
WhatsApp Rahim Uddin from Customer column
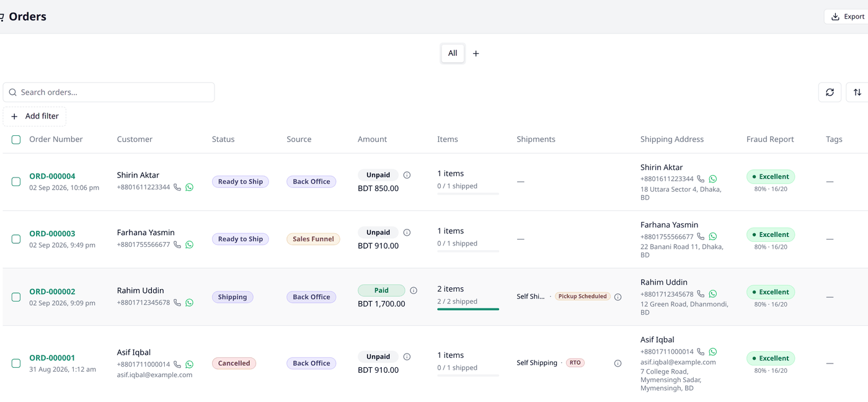coord(189,303)
